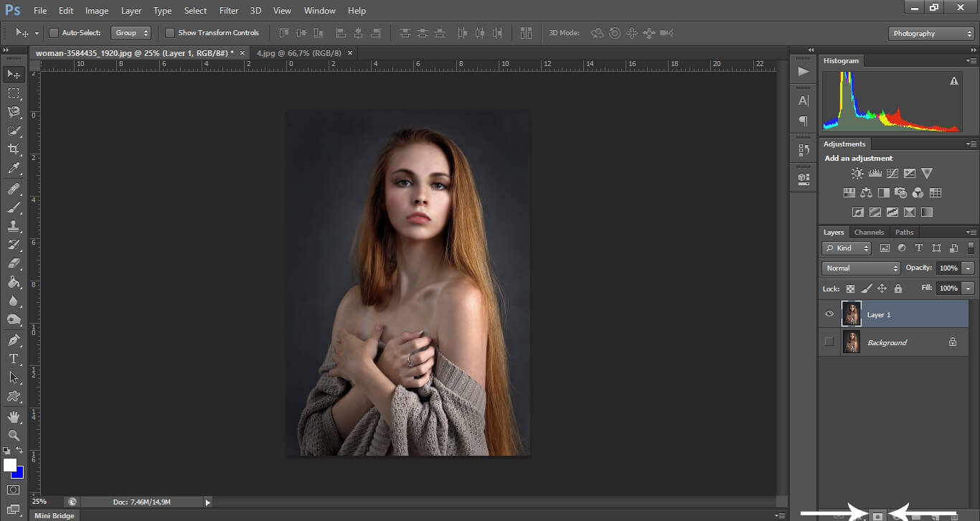Image resolution: width=980 pixels, height=521 pixels.
Task: Open the Filter menu
Action: [x=229, y=11]
